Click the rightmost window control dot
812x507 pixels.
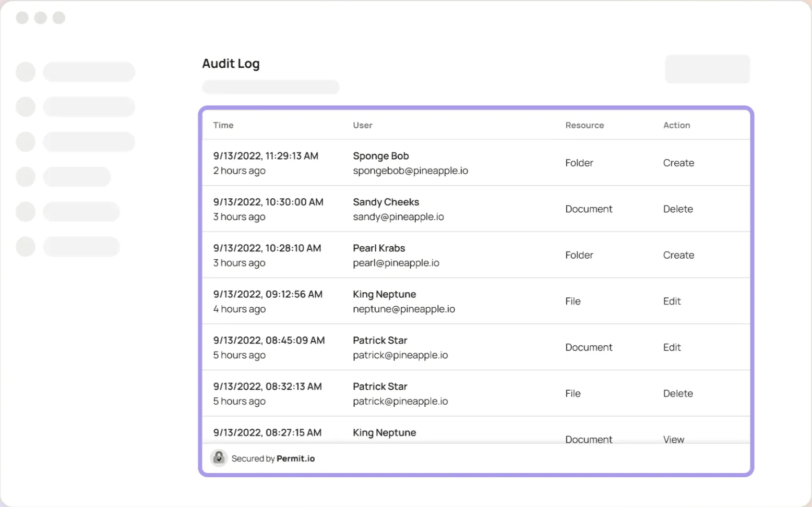pyautogui.click(x=59, y=18)
